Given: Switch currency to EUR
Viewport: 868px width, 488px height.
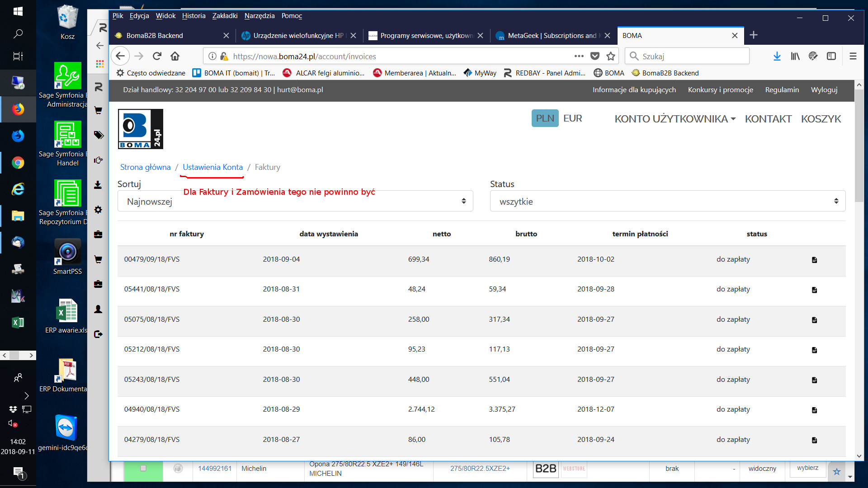Looking at the screenshot, I should [572, 118].
